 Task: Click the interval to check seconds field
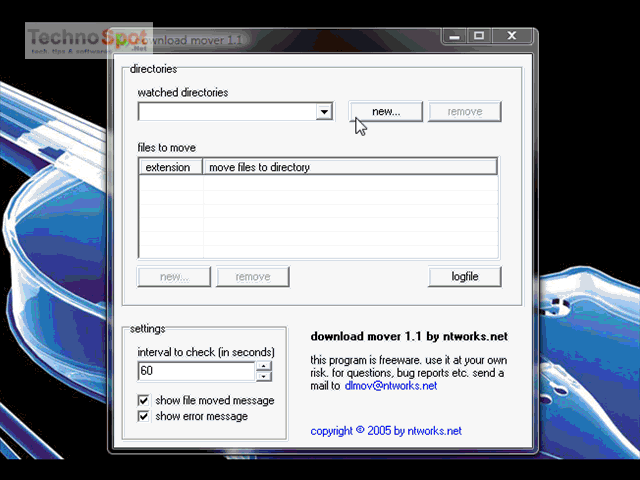click(x=197, y=371)
